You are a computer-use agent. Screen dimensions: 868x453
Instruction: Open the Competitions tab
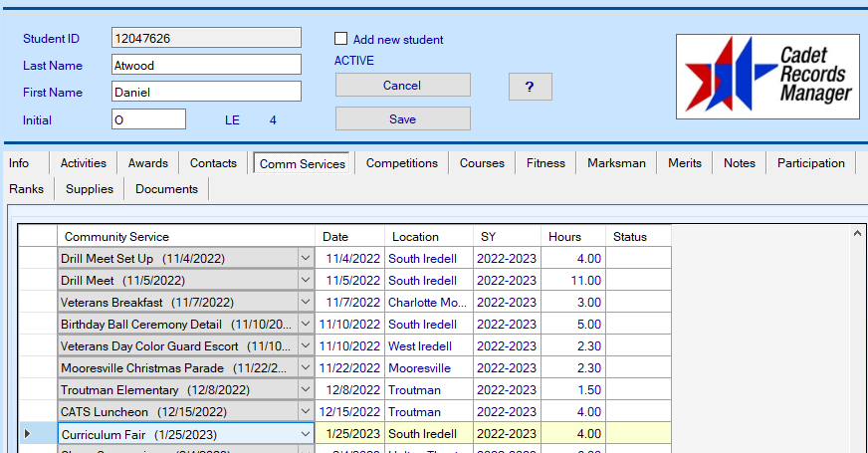pyautogui.click(x=401, y=163)
